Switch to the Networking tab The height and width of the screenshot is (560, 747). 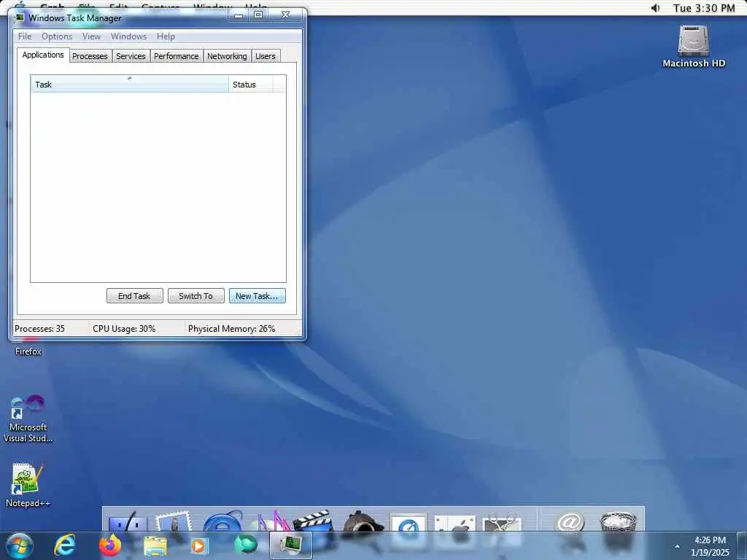pos(227,56)
